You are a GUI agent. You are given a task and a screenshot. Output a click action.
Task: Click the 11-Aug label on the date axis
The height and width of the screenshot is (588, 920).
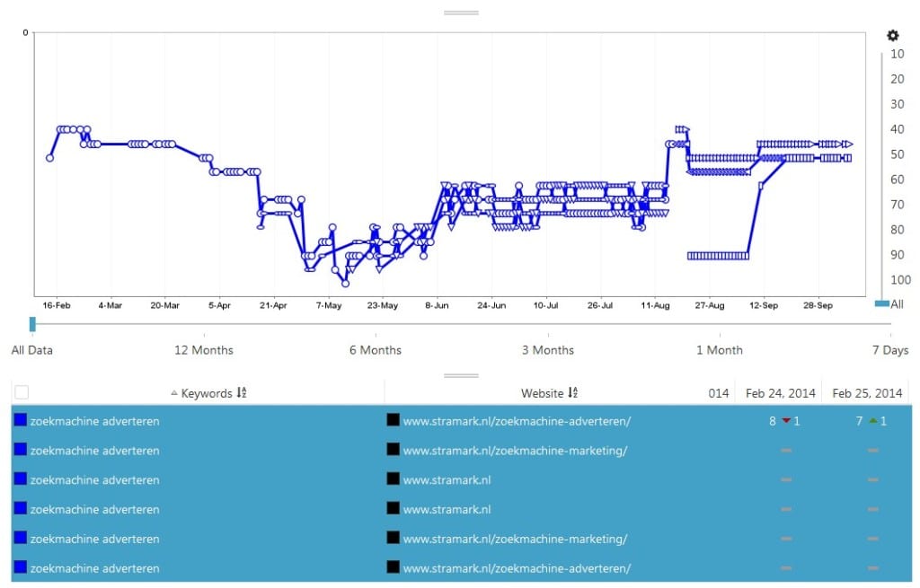[x=655, y=305]
